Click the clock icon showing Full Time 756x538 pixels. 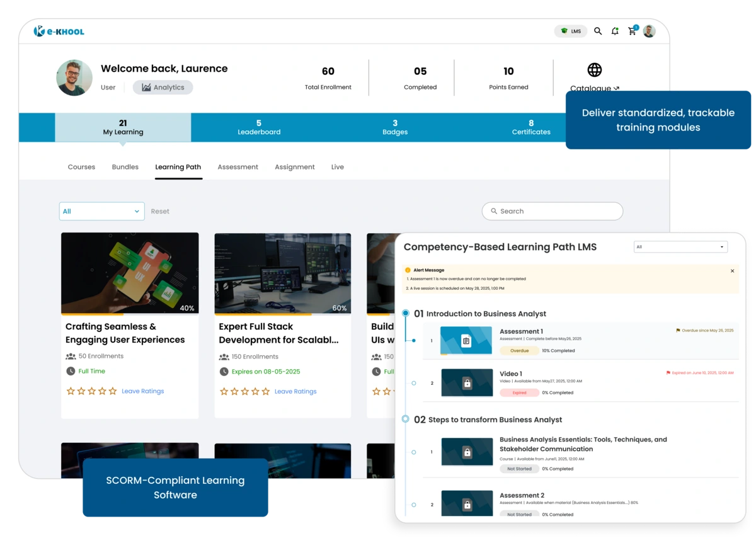coord(71,371)
